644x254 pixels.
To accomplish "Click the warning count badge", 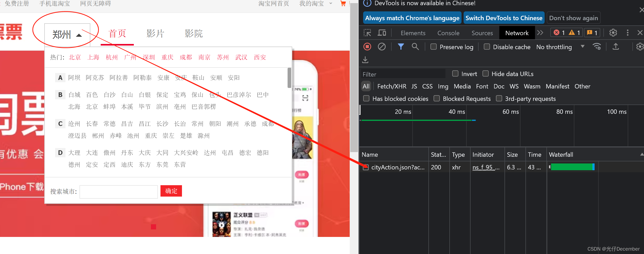I will tap(574, 33).
